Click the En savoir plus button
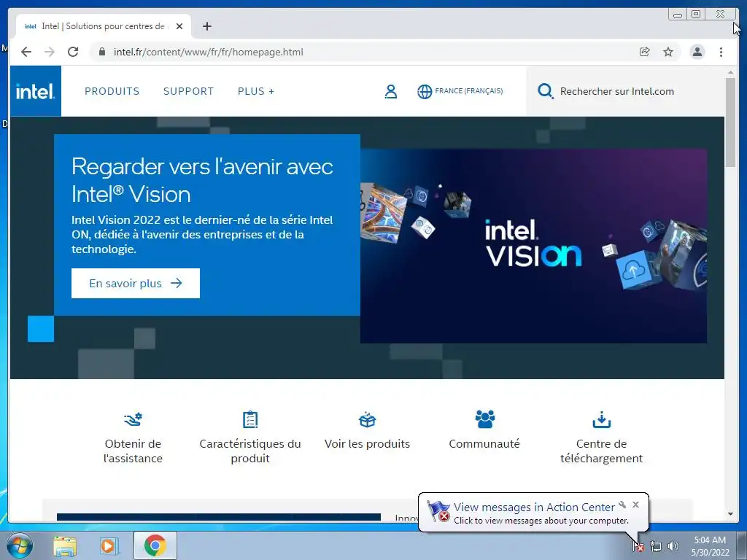This screenshot has height=560, width=747. tap(136, 284)
